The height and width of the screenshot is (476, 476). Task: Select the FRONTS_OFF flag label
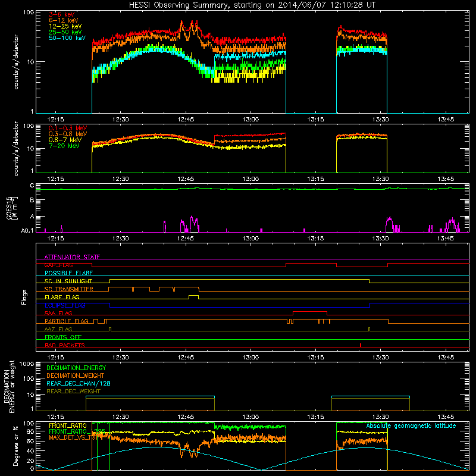click(63, 337)
